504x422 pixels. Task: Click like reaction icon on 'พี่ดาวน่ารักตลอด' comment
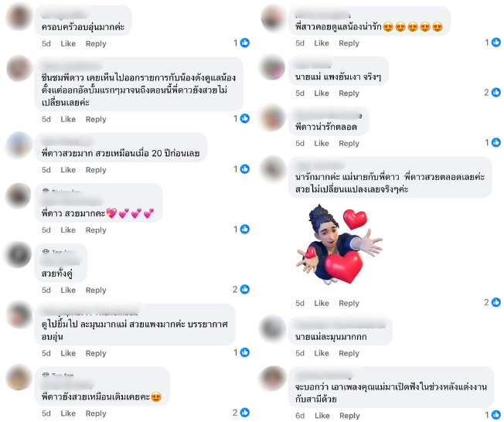496,142
